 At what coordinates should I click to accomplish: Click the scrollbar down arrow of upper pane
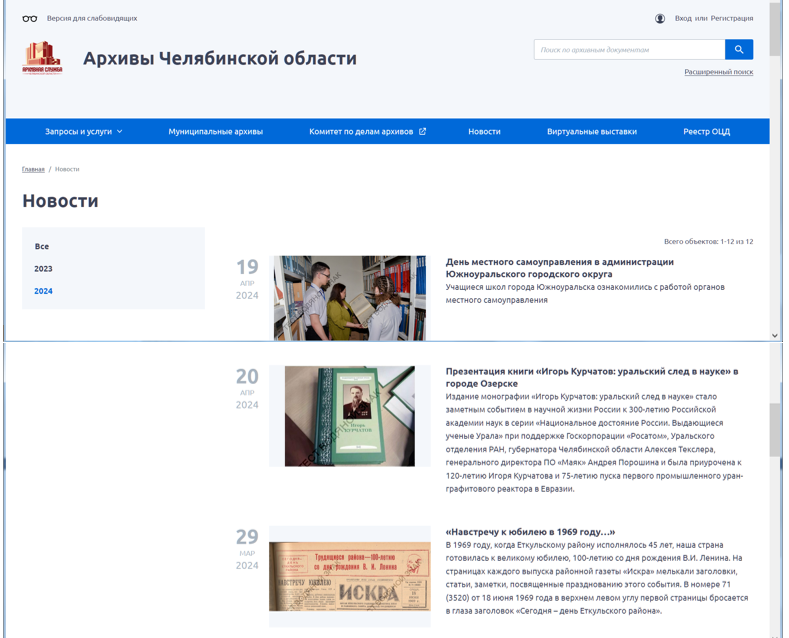pyautogui.click(x=775, y=335)
